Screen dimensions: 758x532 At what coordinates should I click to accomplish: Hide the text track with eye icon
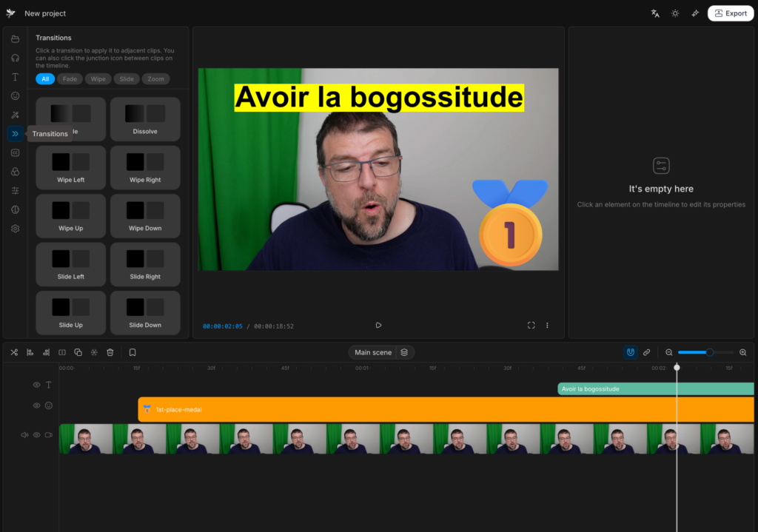click(x=36, y=385)
